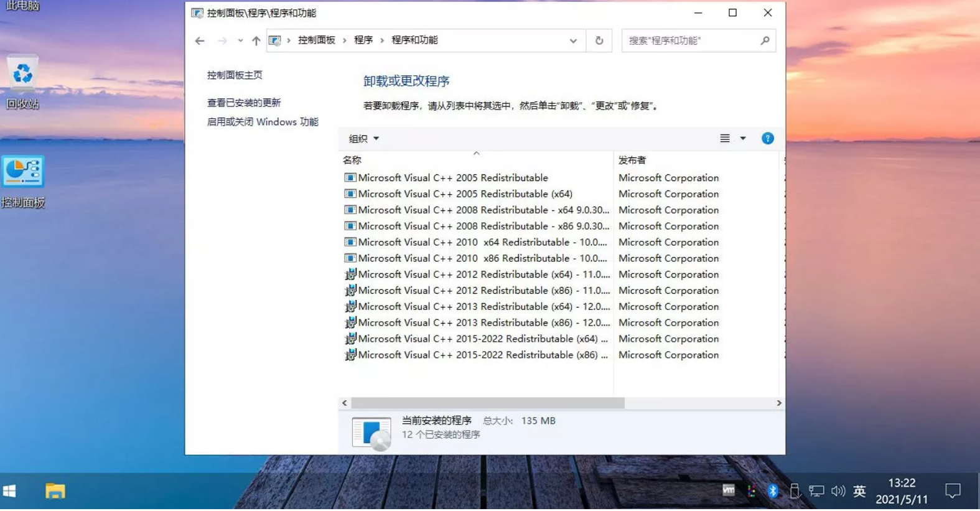Select Visual C++ 2010 x86 Redistributable entry
This screenshot has height=511, width=980.
477,259
